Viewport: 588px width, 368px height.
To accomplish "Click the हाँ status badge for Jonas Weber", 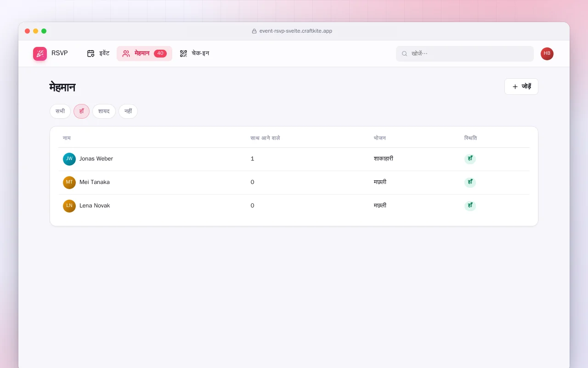I will tap(470, 159).
